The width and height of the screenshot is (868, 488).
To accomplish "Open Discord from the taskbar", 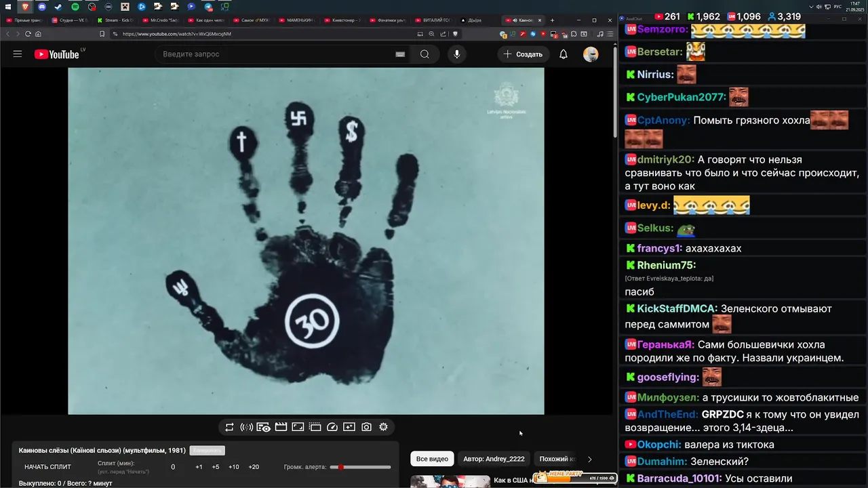I will click(41, 7).
